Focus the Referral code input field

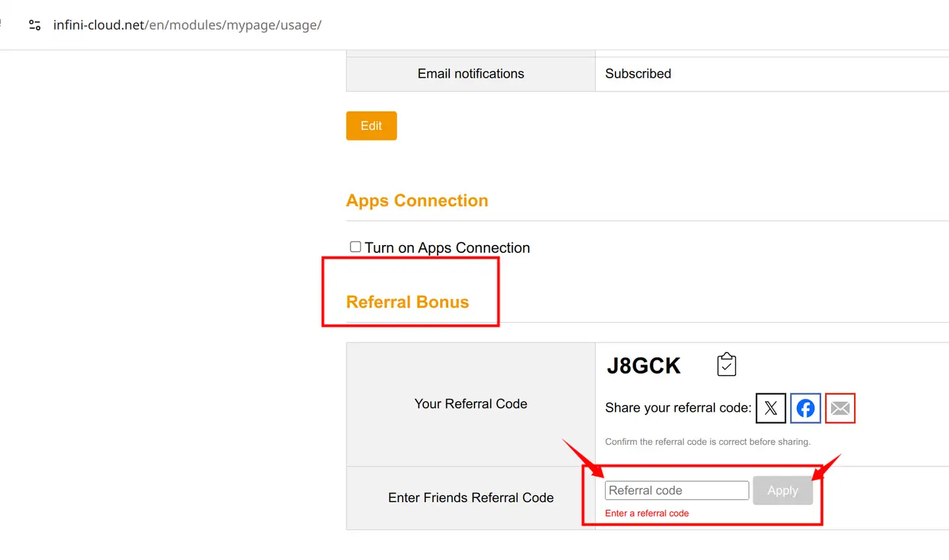tap(676, 491)
